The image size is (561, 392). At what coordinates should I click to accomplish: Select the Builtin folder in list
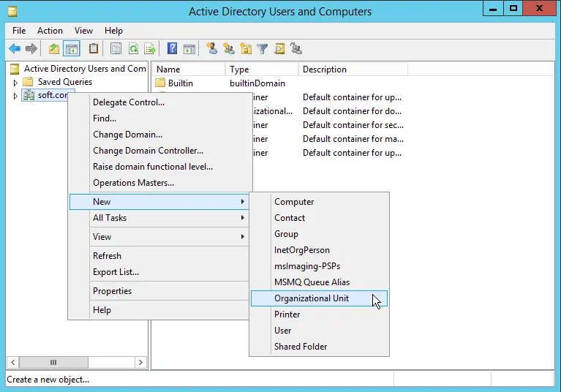tap(180, 83)
